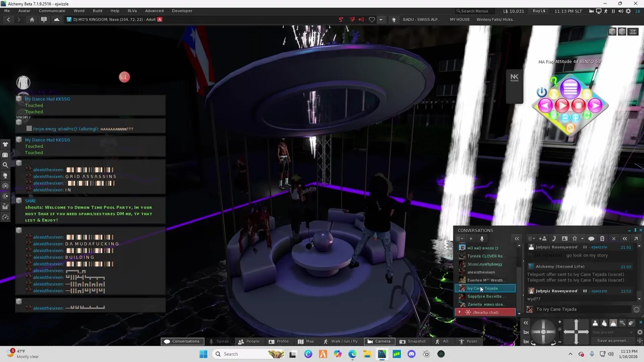644x362 pixels.
Task: Open the Profile toolbar button
Action: (278, 341)
